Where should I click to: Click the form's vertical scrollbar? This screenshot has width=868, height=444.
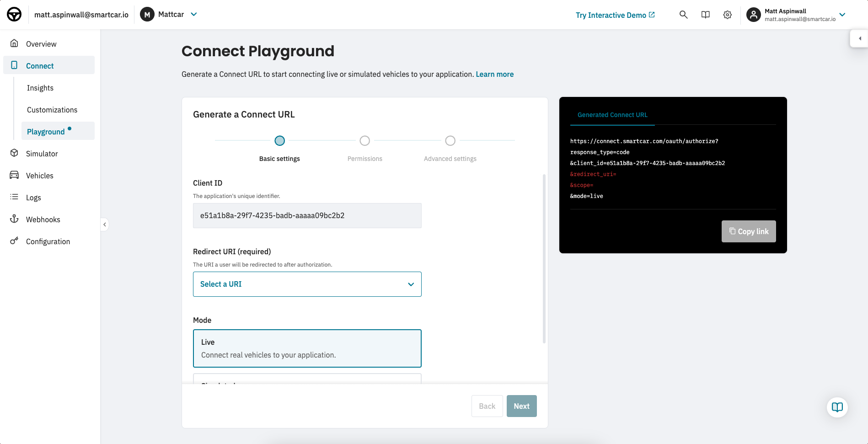[x=544, y=258]
